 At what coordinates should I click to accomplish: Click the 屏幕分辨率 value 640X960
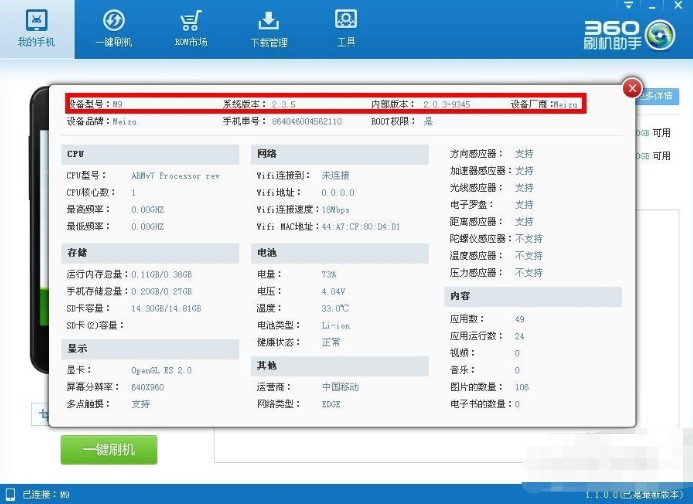[x=148, y=387]
